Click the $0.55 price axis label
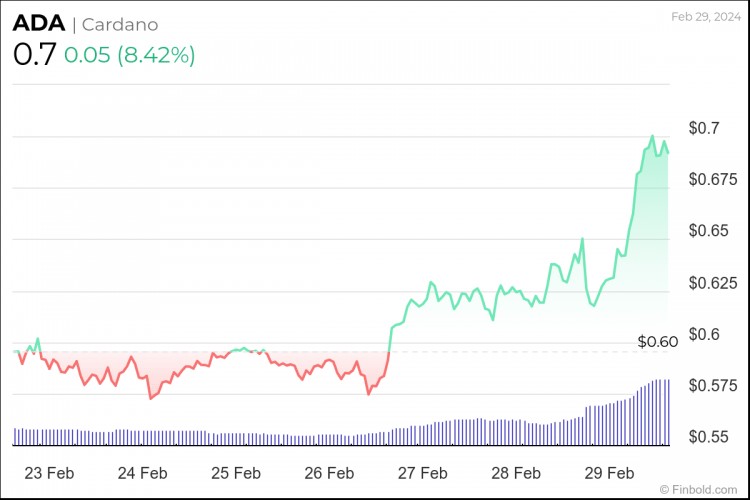The height and width of the screenshot is (500, 750). pos(708,437)
